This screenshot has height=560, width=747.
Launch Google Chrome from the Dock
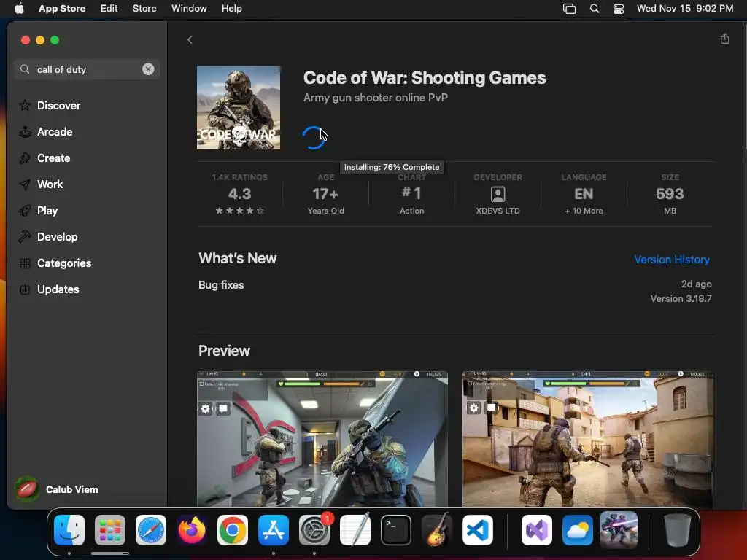pos(233,530)
